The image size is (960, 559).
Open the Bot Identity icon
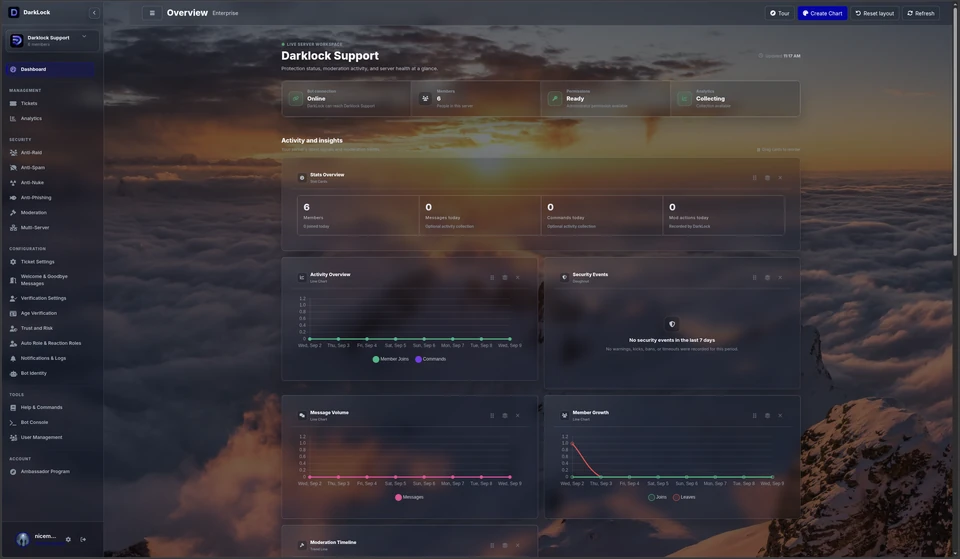pos(13,373)
